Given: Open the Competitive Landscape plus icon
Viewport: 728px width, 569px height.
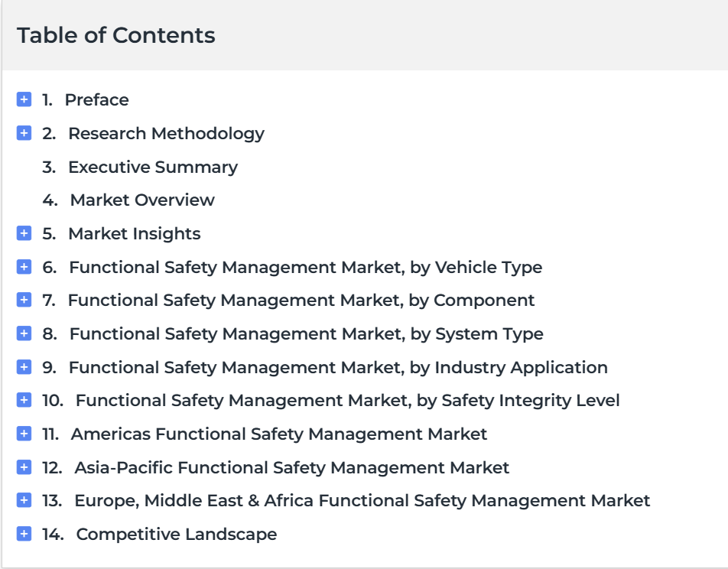Looking at the screenshot, I should point(24,534).
